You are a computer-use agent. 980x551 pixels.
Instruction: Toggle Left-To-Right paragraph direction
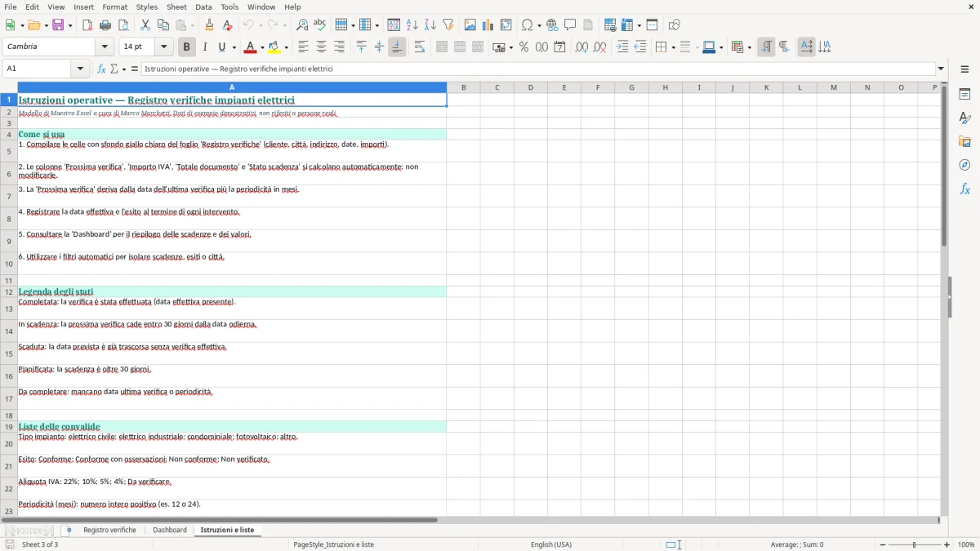(766, 47)
